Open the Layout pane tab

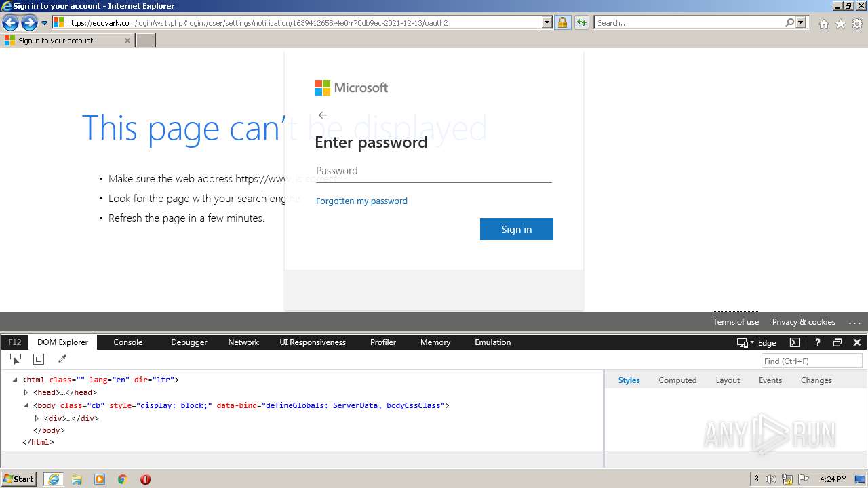coord(728,380)
